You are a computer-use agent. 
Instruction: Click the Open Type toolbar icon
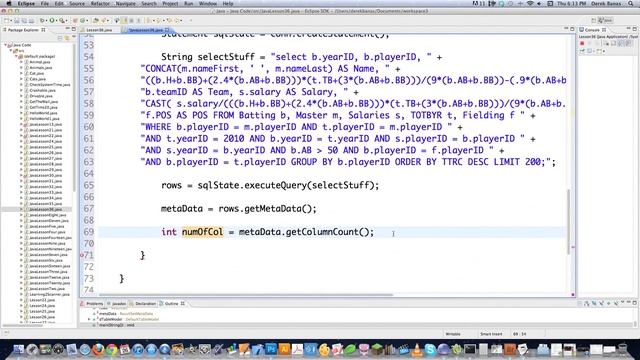coord(96,20)
